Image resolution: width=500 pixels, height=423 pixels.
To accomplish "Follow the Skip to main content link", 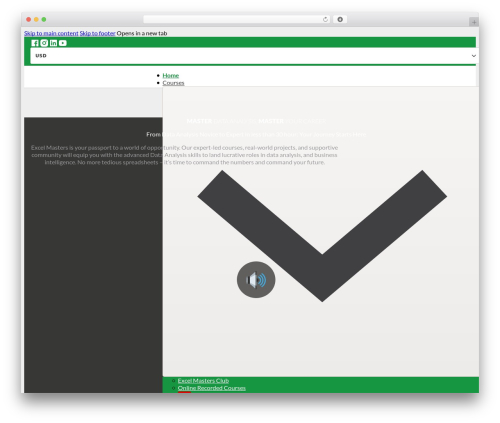I will [51, 33].
